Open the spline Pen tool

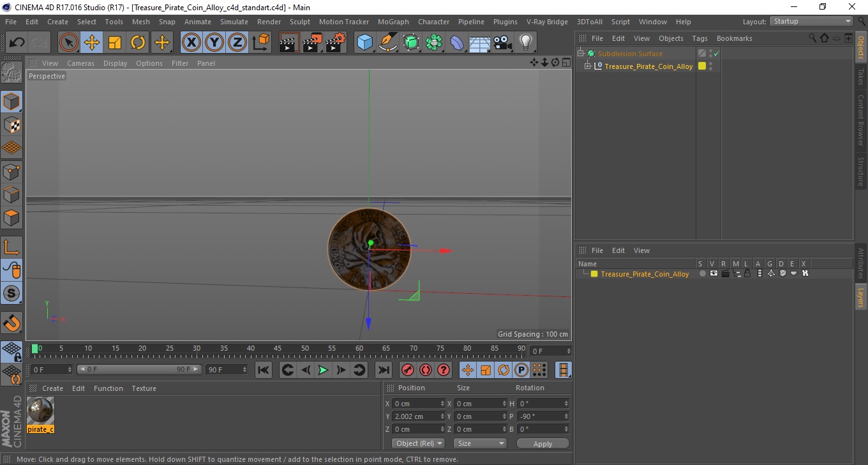(x=388, y=43)
